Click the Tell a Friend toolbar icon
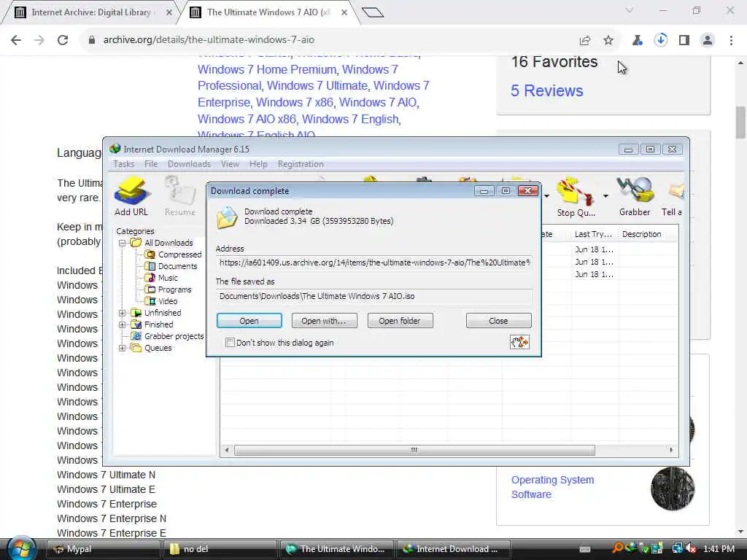This screenshot has height=560, width=747. point(676,192)
